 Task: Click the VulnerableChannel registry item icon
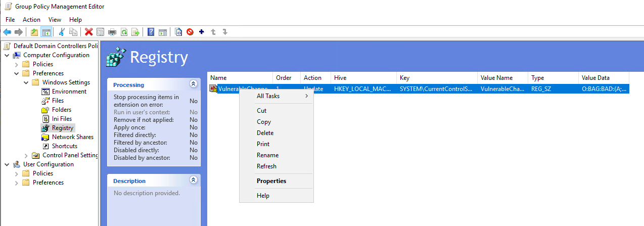[x=213, y=88]
